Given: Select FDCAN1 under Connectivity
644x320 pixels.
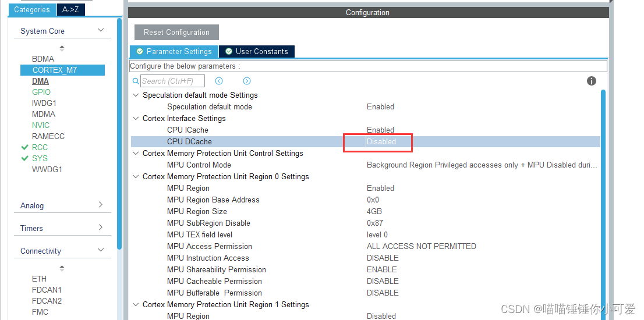Looking at the screenshot, I should click(x=47, y=290).
